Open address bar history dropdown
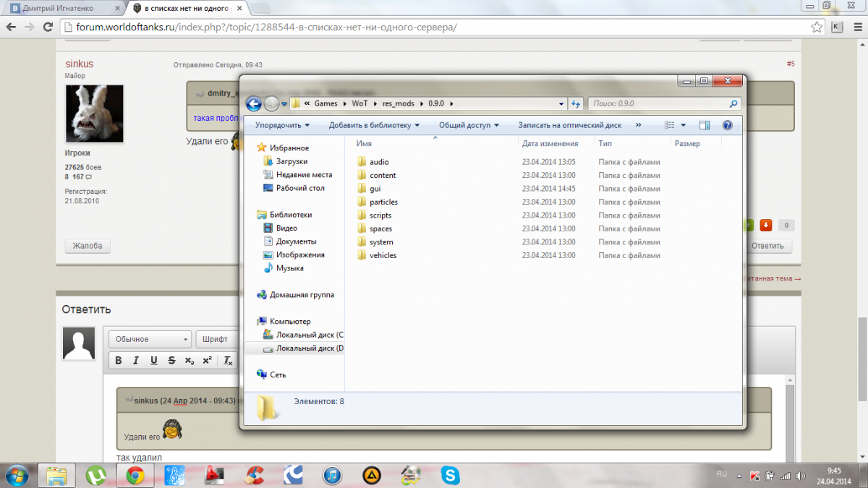 [561, 103]
